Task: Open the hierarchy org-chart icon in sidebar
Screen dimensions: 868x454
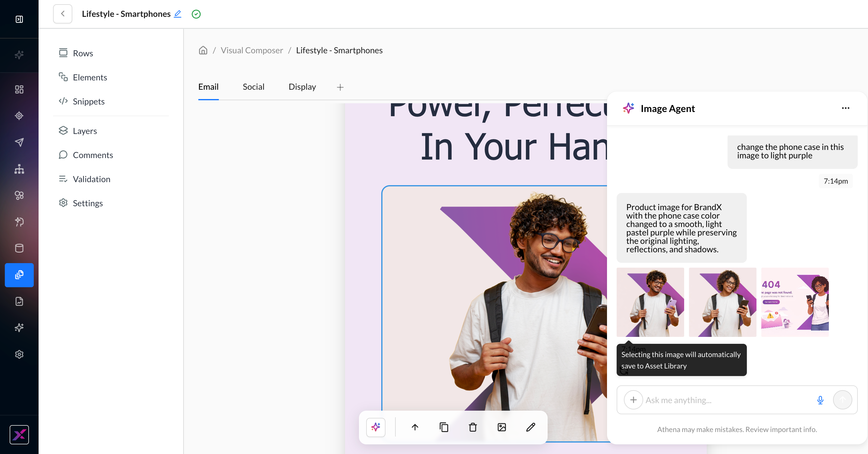Action: click(19, 169)
